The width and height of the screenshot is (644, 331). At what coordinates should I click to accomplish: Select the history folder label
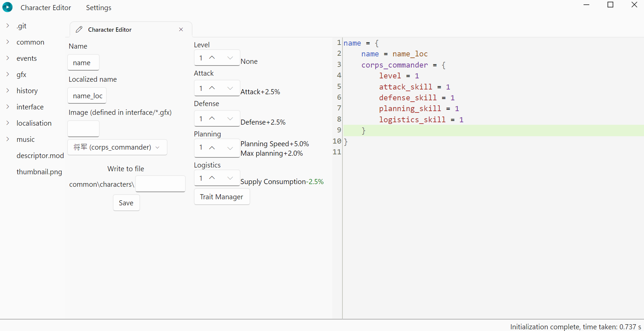click(x=27, y=91)
